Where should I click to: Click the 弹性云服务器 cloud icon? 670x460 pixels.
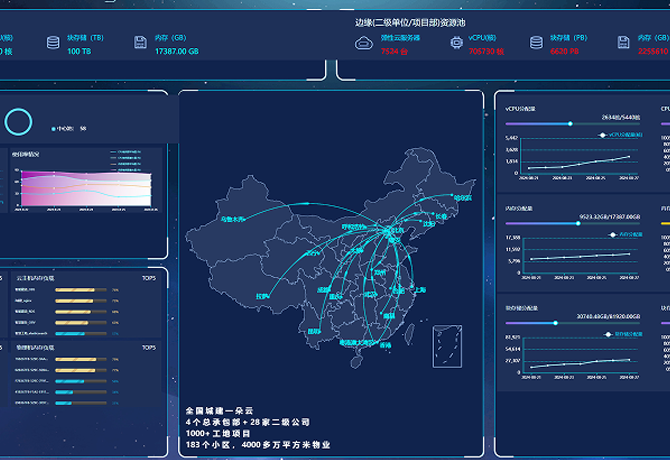click(363, 43)
